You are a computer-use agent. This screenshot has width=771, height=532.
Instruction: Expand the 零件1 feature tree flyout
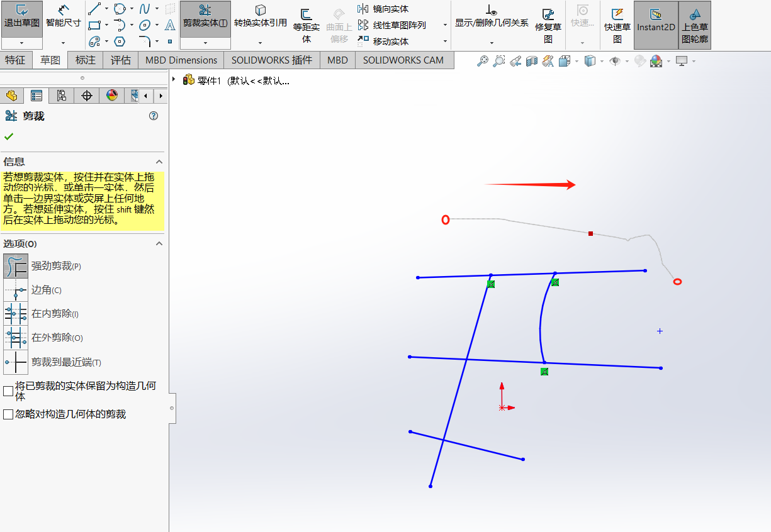173,80
